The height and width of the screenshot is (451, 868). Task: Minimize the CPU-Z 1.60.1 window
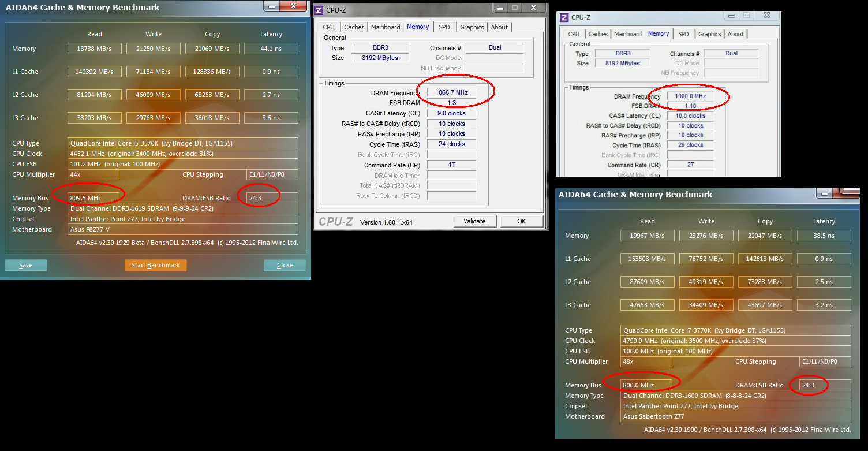499,8
